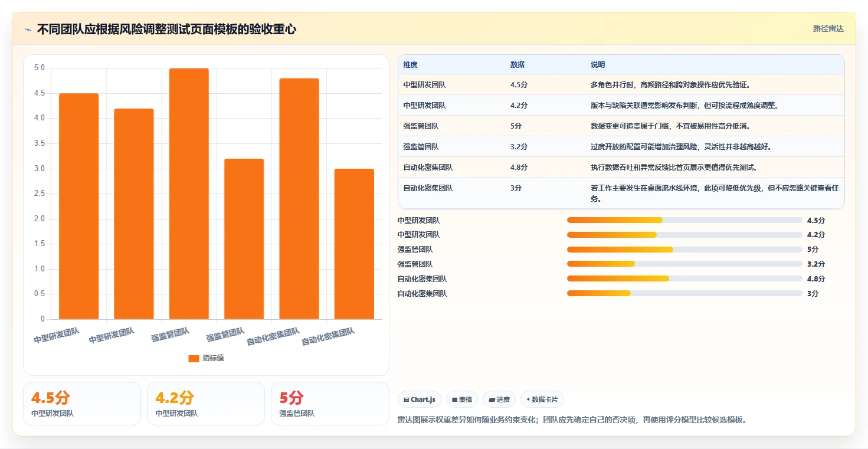
Task: Click 自动化密集团队 label beside the 3分 progress bar
Action: (422, 293)
